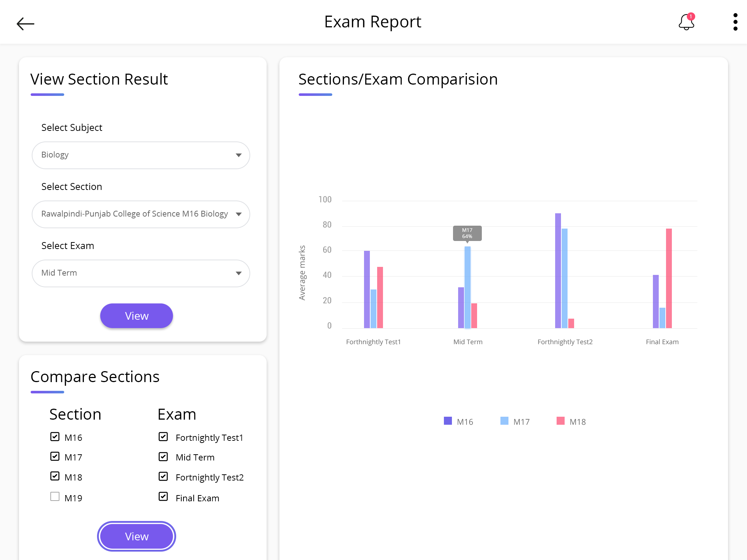Click View under Select Exam
Screen dimensions: 747x560
pos(136,316)
